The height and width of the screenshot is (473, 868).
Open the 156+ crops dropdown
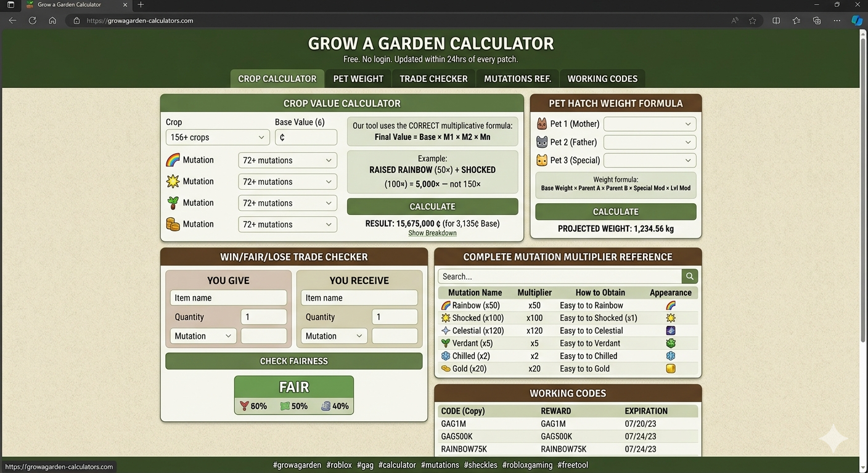point(217,137)
